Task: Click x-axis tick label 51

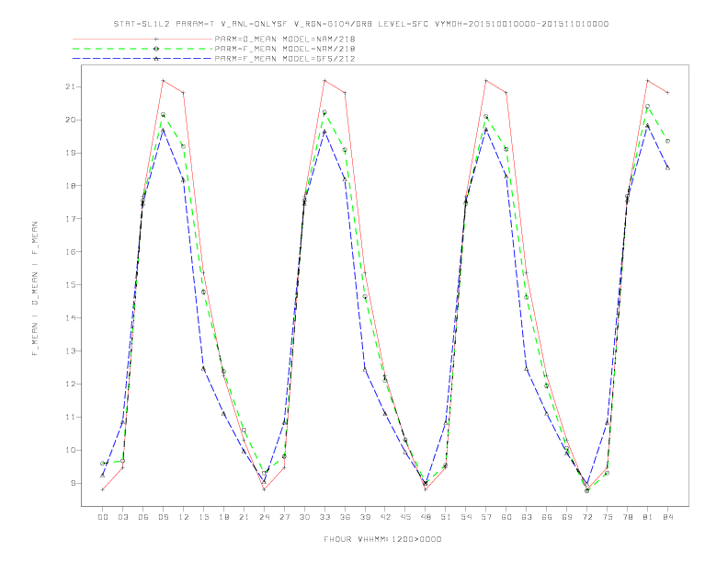Action: (x=446, y=517)
